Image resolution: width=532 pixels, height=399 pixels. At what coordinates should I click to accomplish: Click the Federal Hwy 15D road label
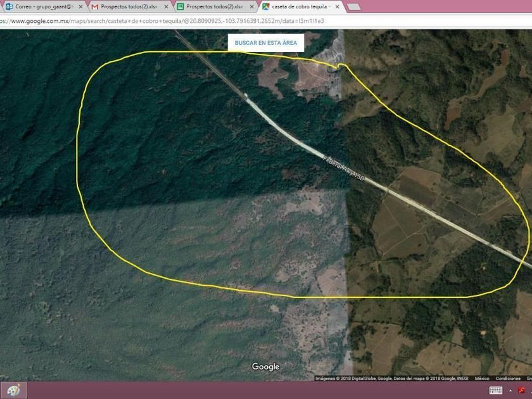344,168
